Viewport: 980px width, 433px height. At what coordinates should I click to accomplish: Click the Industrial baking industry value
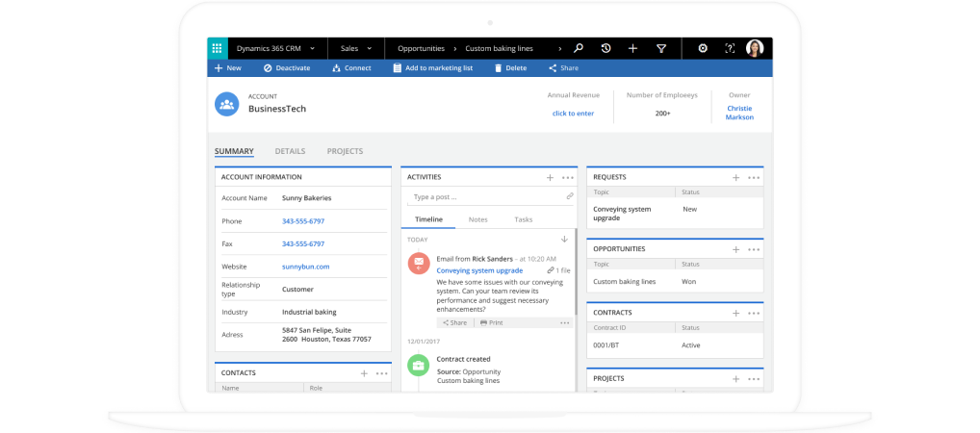309,312
